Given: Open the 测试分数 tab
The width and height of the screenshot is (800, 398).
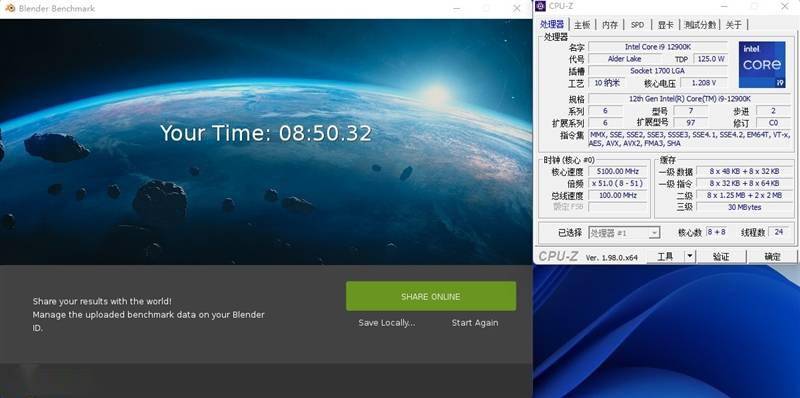Looking at the screenshot, I should tap(700, 24).
